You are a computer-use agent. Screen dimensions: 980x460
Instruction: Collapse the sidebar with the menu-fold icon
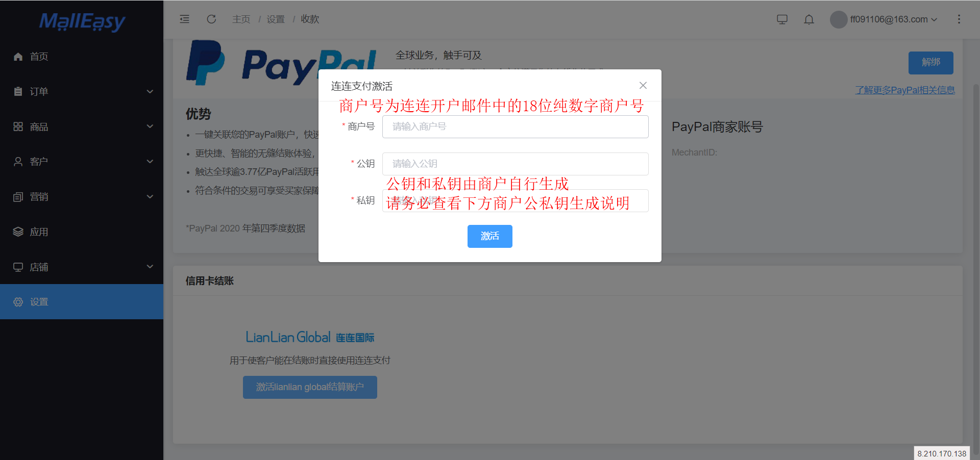(185, 19)
